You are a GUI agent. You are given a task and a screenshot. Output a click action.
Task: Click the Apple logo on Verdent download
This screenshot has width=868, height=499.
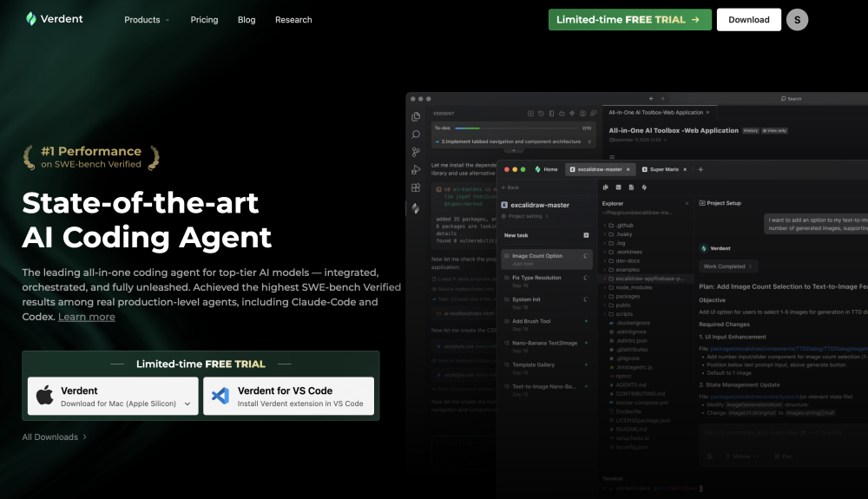pyautogui.click(x=44, y=397)
